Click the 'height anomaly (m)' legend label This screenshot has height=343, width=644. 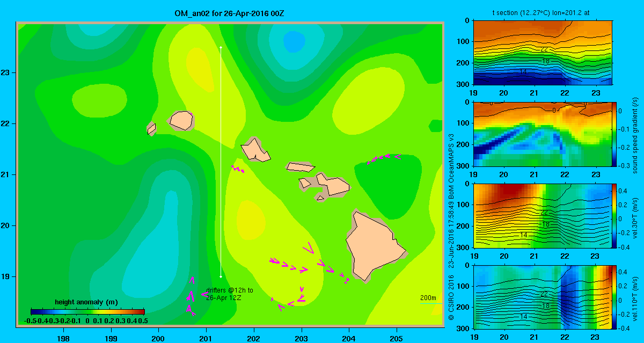(x=86, y=302)
